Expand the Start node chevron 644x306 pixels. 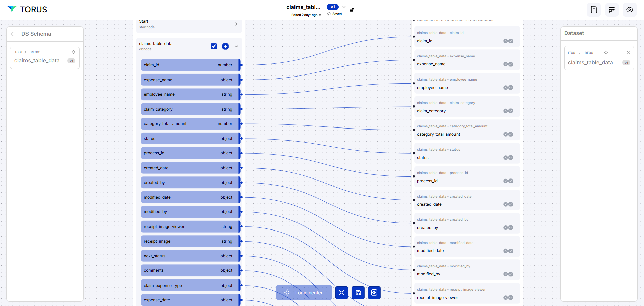[236, 24]
